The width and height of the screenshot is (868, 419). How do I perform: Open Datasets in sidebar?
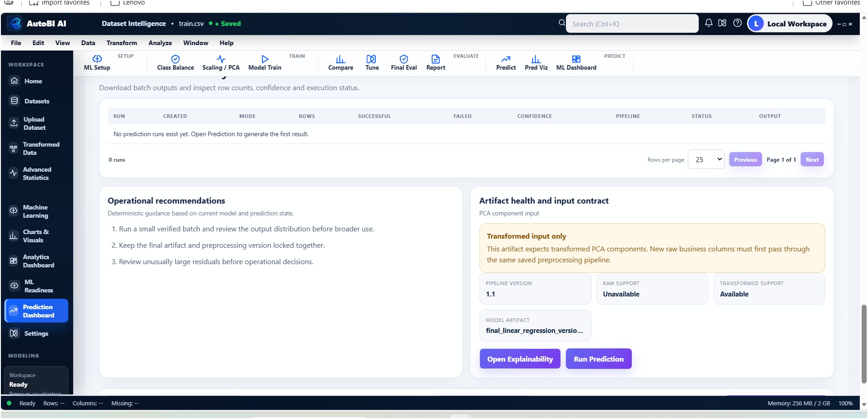tap(36, 101)
